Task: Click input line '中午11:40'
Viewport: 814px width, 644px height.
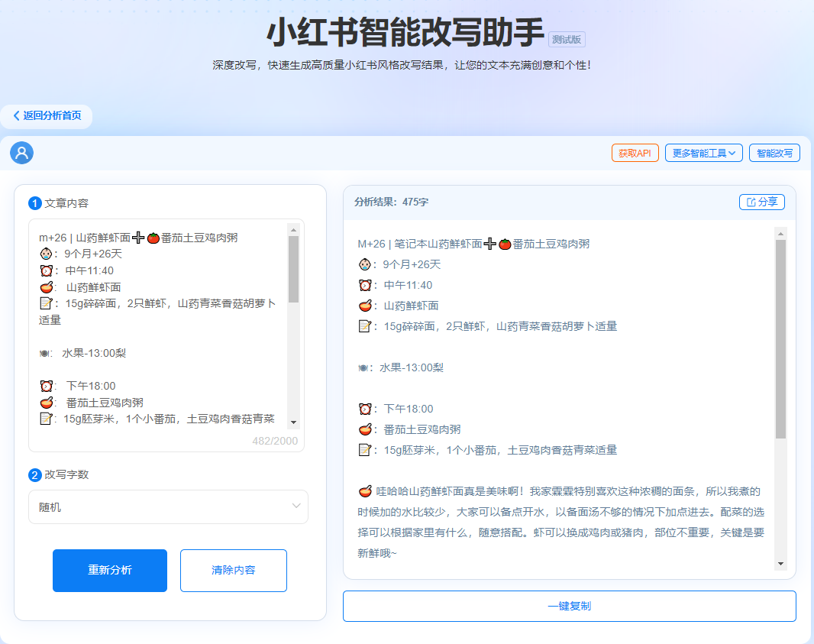Action: (x=89, y=270)
